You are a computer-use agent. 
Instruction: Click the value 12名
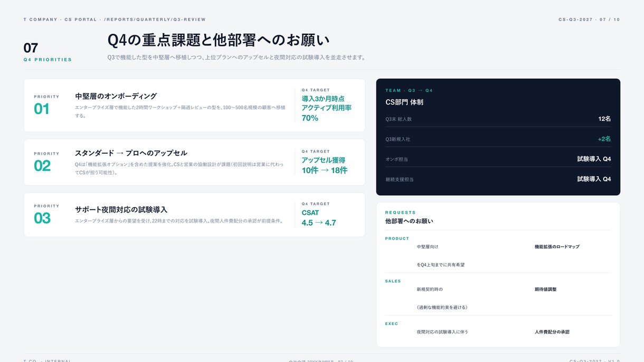pyautogui.click(x=604, y=119)
